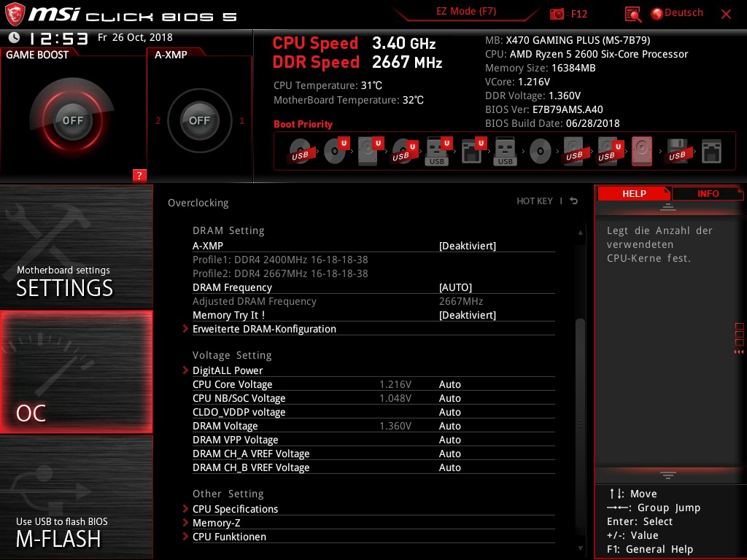Expand the Memory-Z submenu
This screenshot has height=560, width=747.
(x=373, y=523)
